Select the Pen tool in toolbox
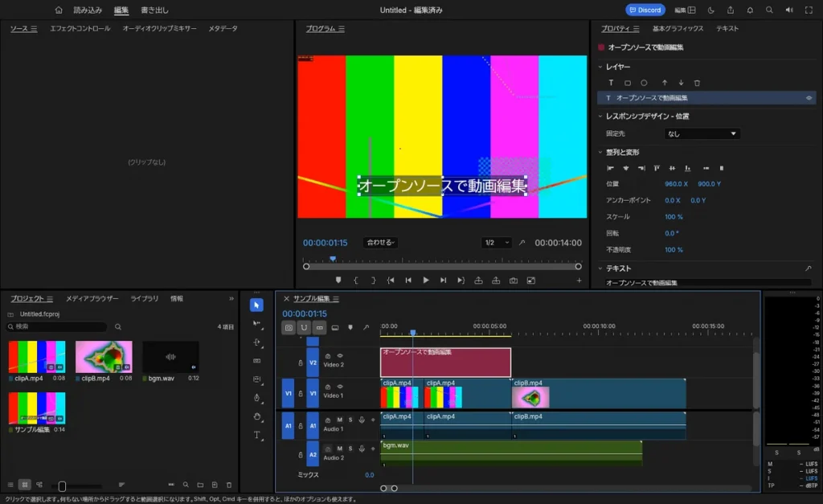 256,397
